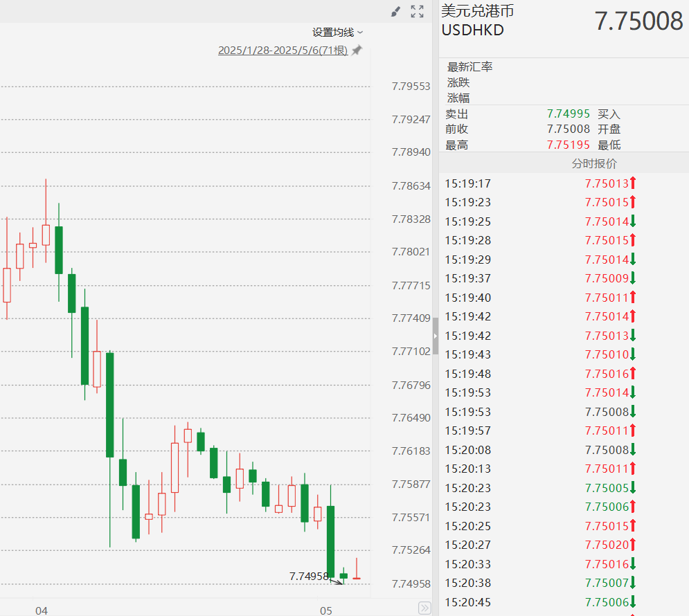Enter fullscreen chart view

pos(417,11)
